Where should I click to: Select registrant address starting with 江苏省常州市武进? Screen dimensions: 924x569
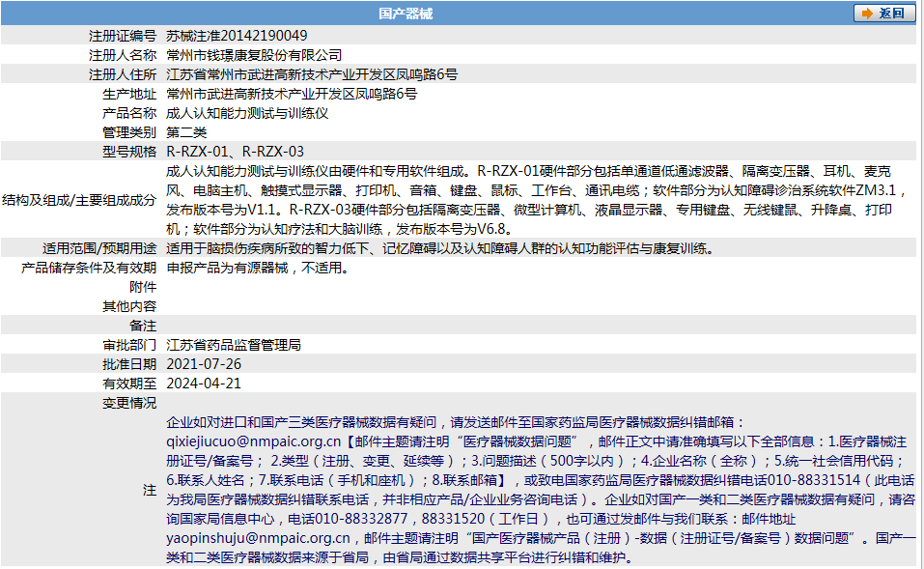point(312,74)
